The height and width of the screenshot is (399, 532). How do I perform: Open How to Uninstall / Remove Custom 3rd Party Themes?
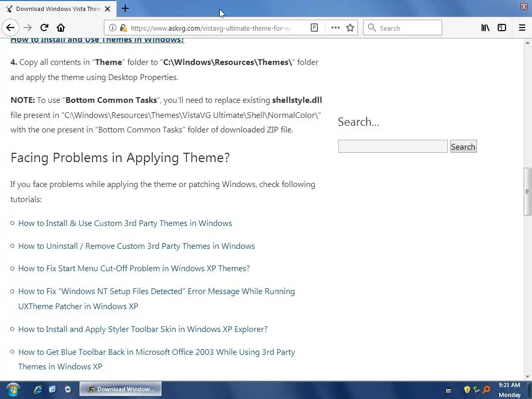pyautogui.click(x=137, y=246)
